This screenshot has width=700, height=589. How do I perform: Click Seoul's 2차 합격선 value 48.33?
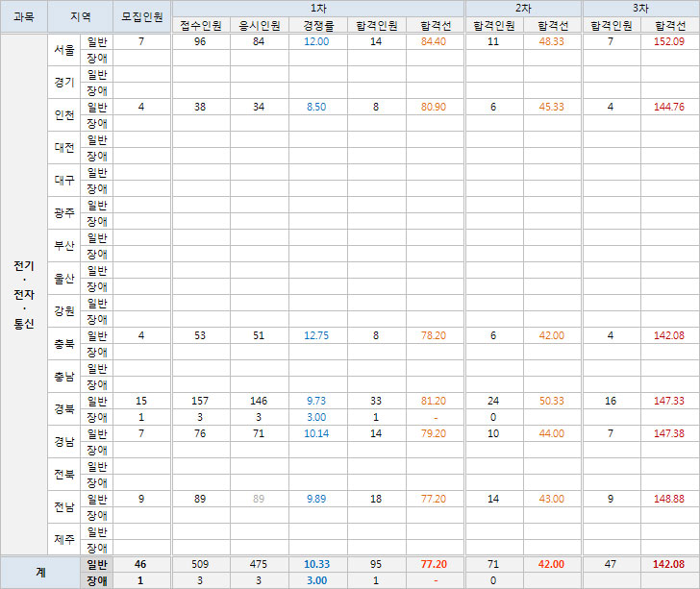[551, 41]
